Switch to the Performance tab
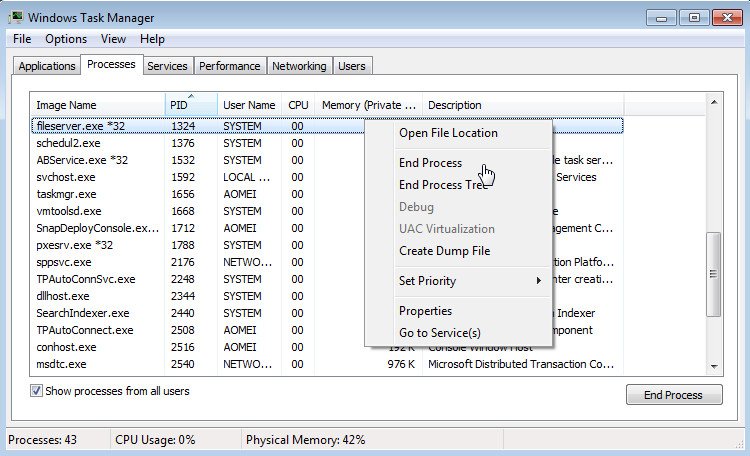This screenshot has width=750, height=456. (229, 66)
